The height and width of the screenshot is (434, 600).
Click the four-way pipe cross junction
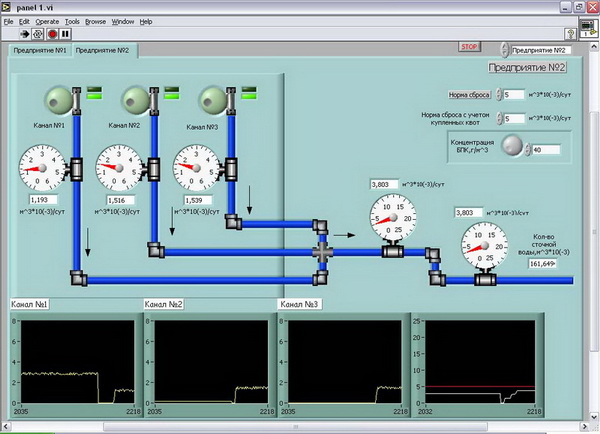(x=323, y=253)
